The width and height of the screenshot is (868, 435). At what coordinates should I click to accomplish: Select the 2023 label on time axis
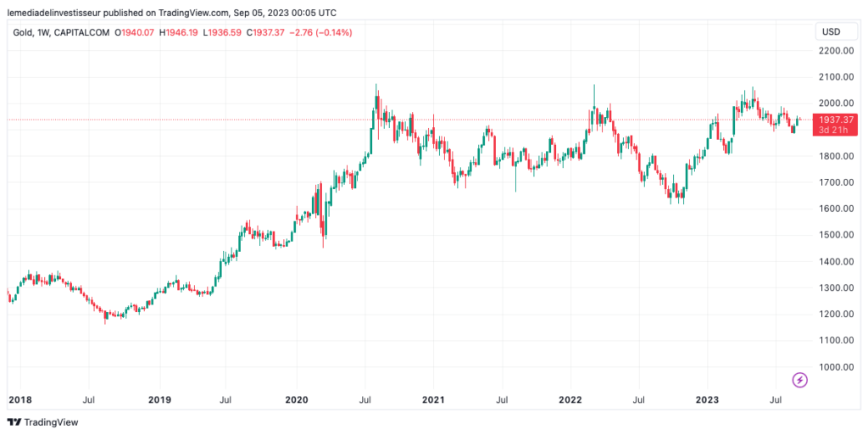707,398
